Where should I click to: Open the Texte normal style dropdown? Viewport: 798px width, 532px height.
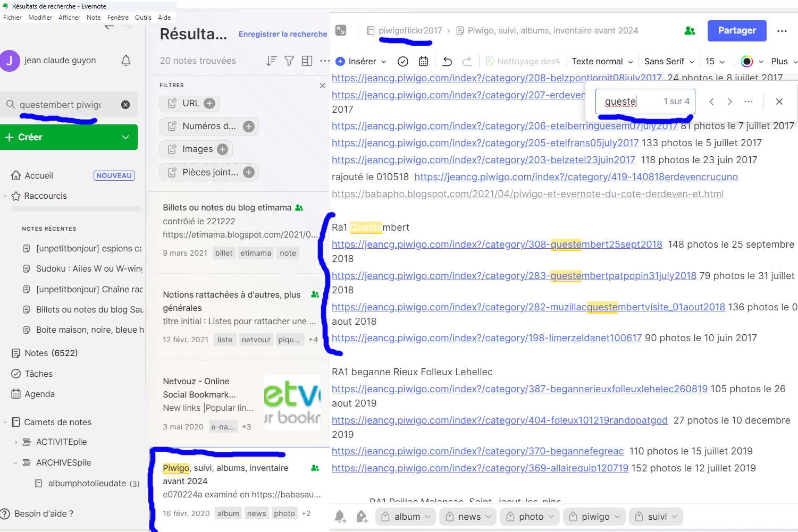pyautogui.click(x=602, y=62)
